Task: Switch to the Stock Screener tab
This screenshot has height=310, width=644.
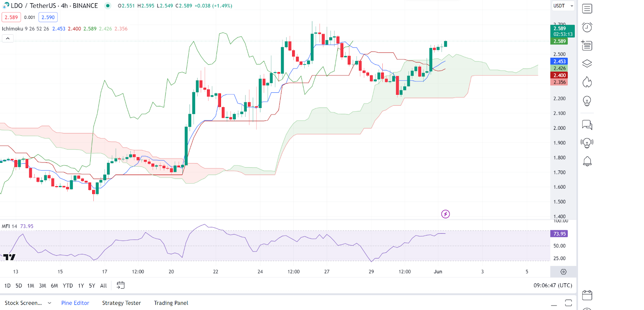Action: click(x=23, y=303)
